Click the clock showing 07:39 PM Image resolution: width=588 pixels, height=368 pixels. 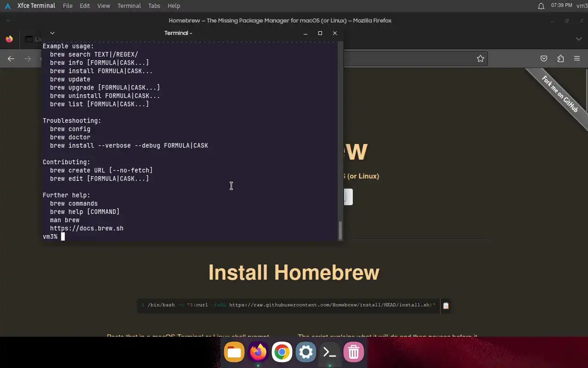[561, 6]
